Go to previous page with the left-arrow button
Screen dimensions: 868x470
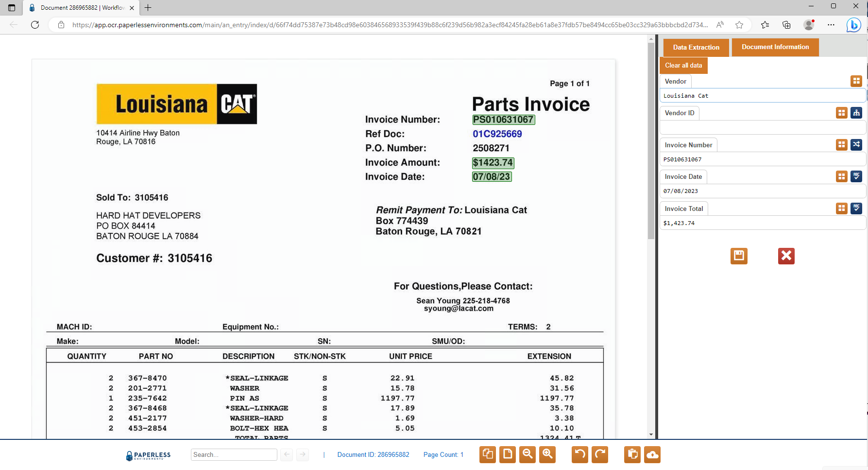click(287, 454)
